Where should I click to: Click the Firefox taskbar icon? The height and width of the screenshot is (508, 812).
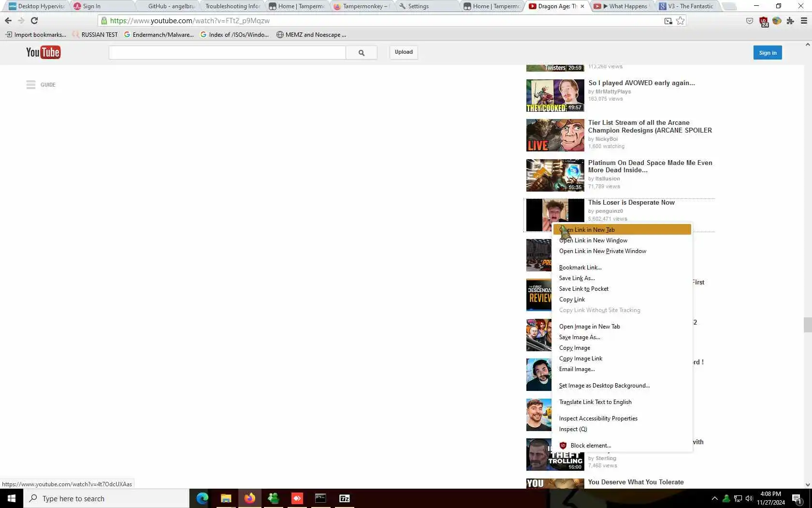(250, 498)
